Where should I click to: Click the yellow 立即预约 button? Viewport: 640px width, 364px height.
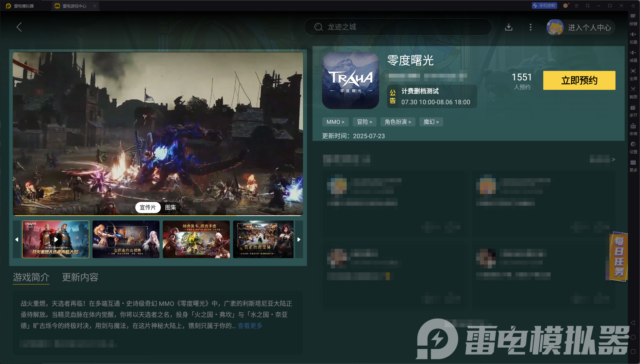tap(579, 80)
